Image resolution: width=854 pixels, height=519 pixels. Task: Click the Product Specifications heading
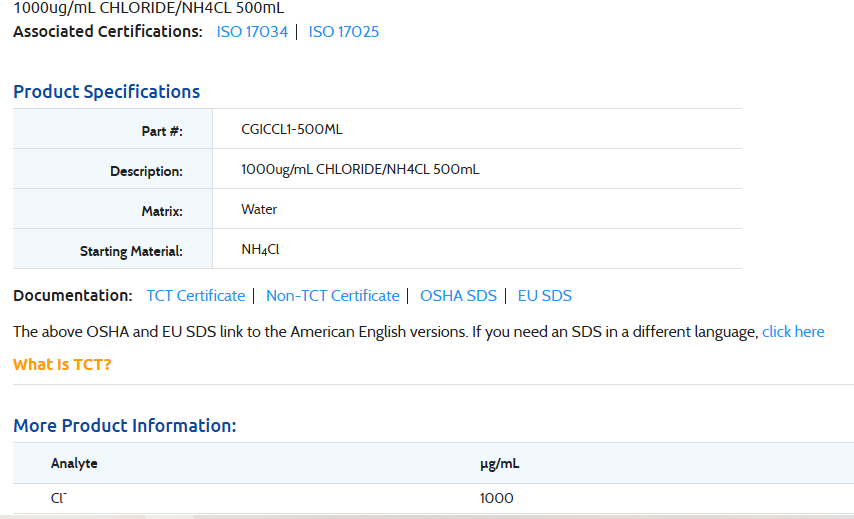pos(106,92)
